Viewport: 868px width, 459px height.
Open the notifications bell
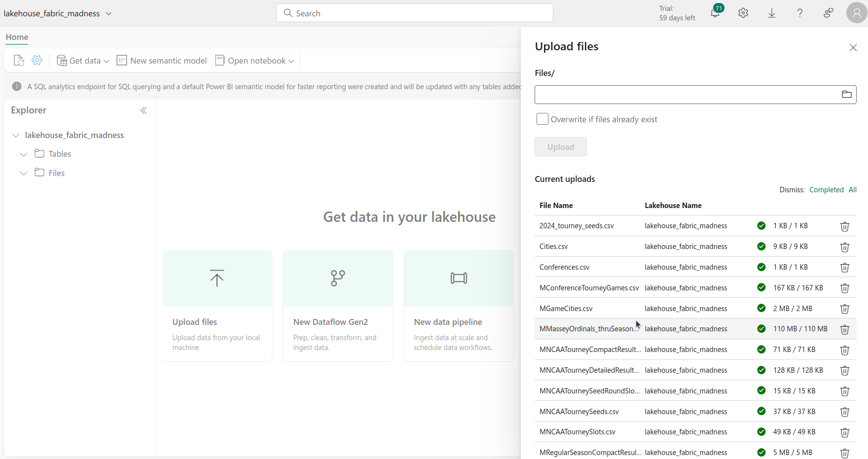click(x=715, y=13)
